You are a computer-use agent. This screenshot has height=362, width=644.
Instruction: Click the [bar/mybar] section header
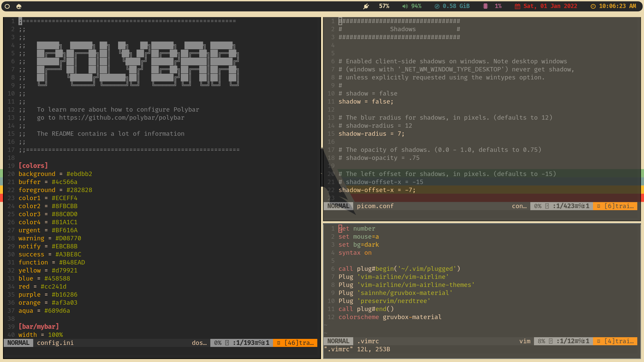click(39, 326)
